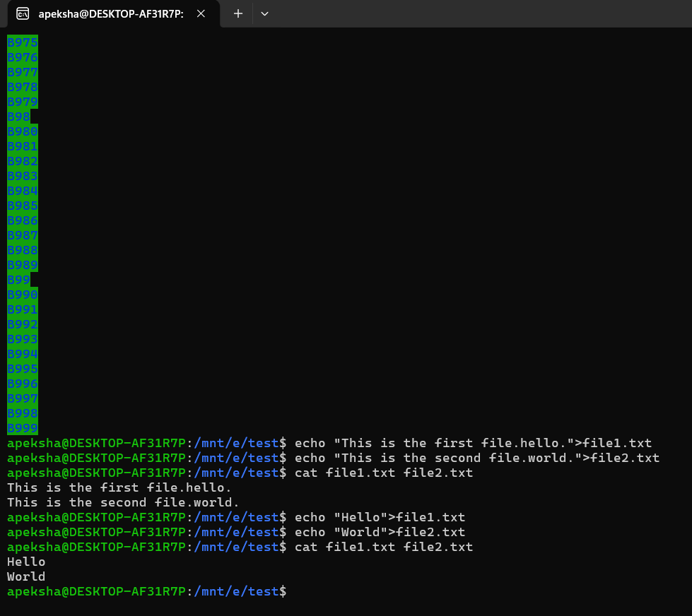Click the World output line
Viewport: 692px width, 616px height.
point(25,576)
